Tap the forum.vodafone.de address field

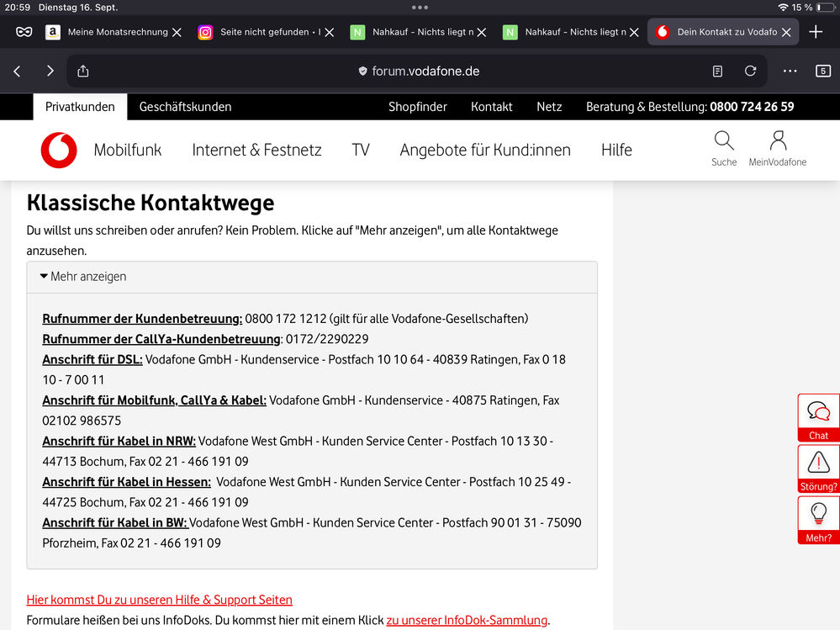coord(425,71)
